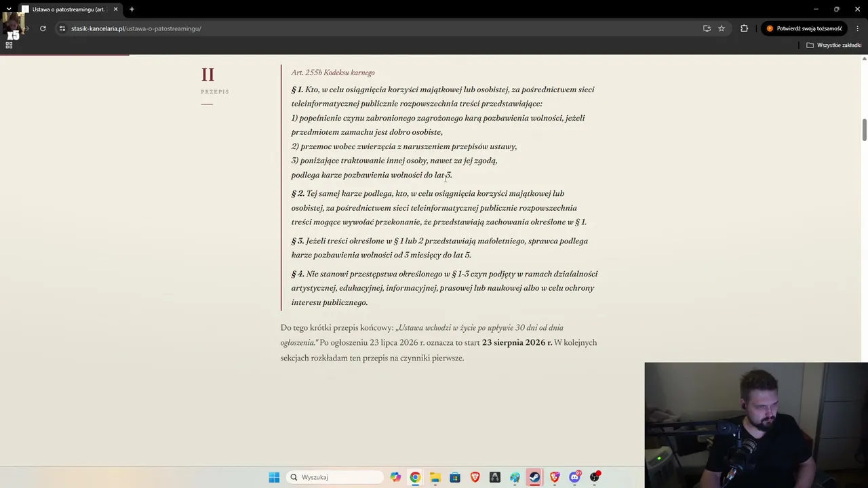Click the Wyszukaj taskbar search box
Viewport: 868px width, 488px height.
(335, 477)
